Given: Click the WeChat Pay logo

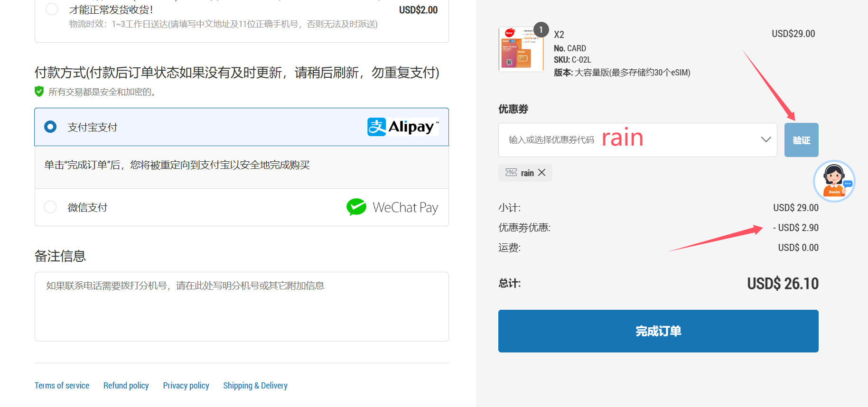Looking at the screenshot, I should (392, 207).
